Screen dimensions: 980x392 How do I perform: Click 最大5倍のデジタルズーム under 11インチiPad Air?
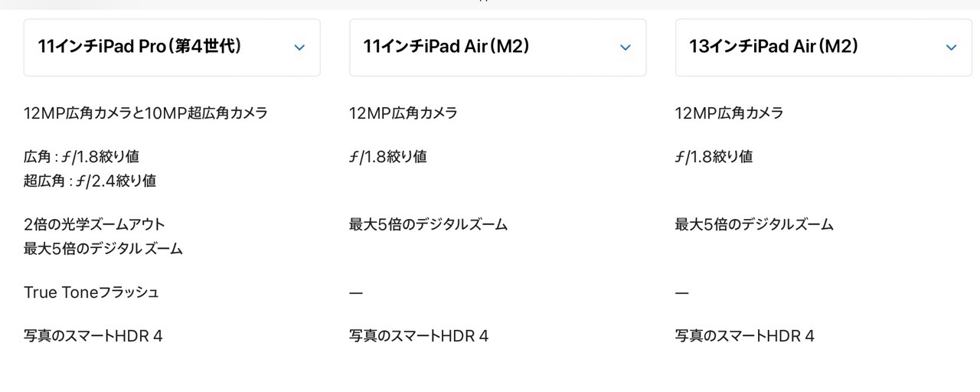coord(428,224)
